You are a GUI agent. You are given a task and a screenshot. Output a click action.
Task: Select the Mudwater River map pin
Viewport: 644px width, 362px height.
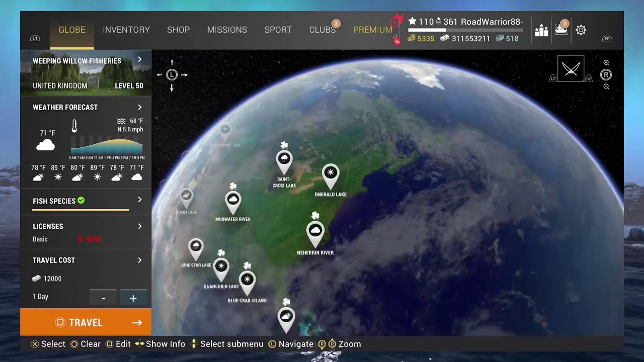tap(233, 203)
